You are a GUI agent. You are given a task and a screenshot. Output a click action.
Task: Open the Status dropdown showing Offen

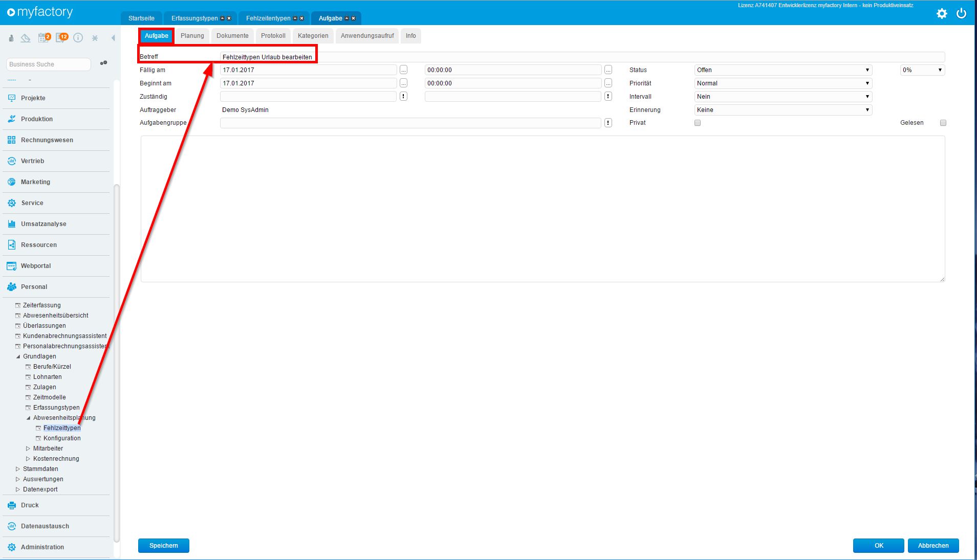pos(783,70)
